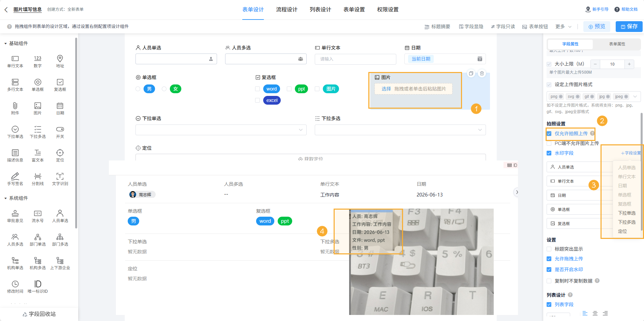Add the 流水号 serial number component

38,216
